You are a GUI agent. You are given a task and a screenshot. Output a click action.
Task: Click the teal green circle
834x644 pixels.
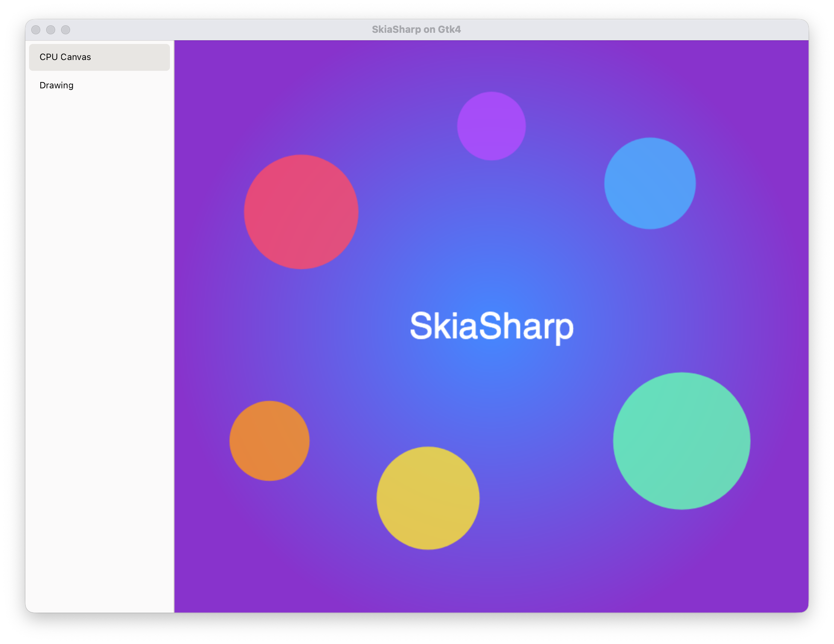[682, 441]
